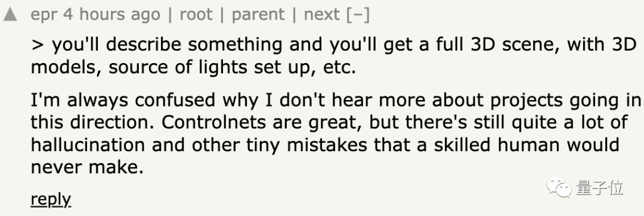Open the '4 hours ago' comment permalink

(112, 15)
